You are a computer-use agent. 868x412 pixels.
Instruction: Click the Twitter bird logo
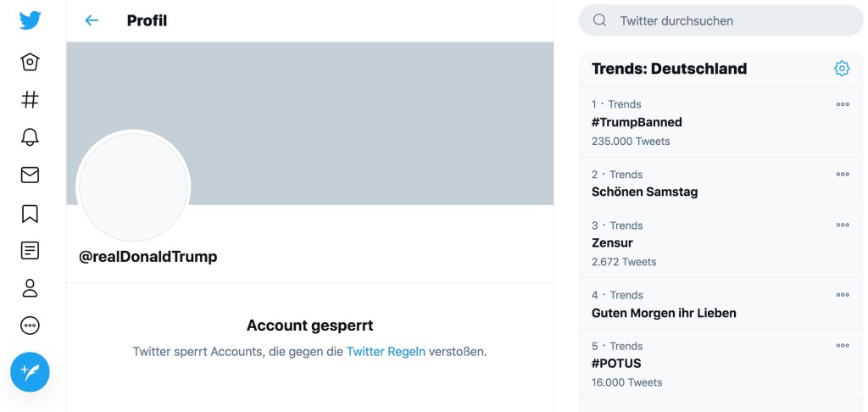(30, 20)
